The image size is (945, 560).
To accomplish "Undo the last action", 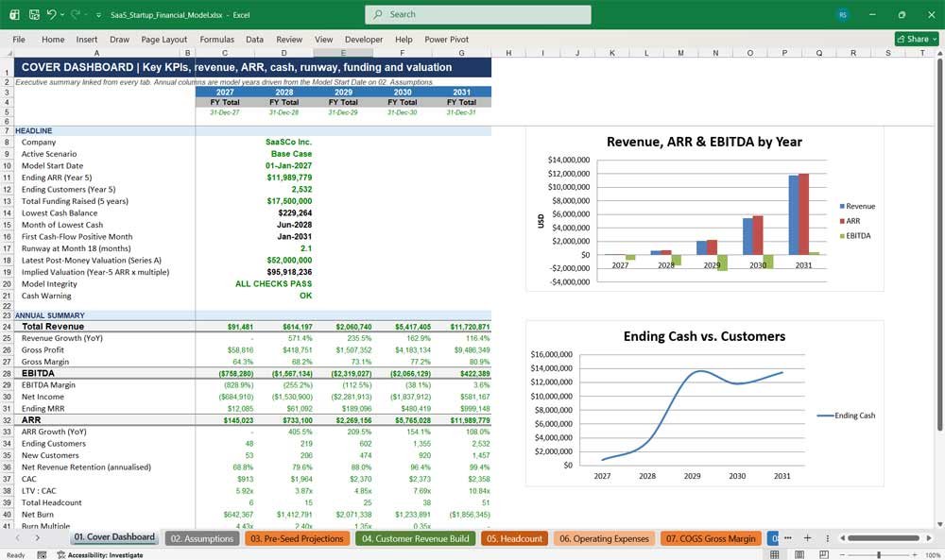I will [x=52, y=14].
